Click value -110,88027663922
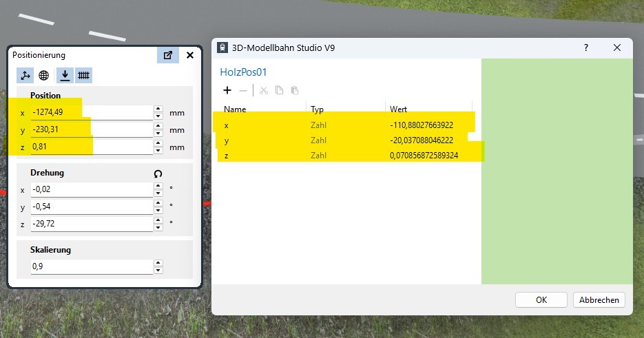This screenshot has width=644, height=338. point(422,125)
